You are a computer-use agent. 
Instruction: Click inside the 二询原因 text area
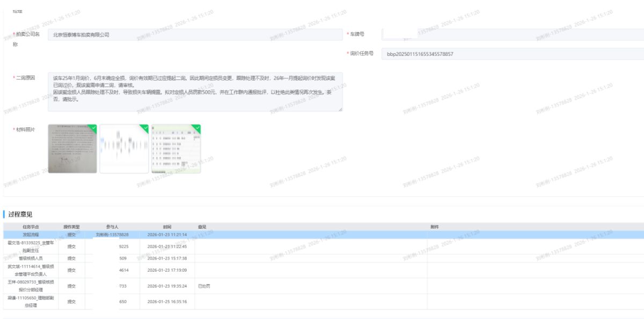coord(195,92)
